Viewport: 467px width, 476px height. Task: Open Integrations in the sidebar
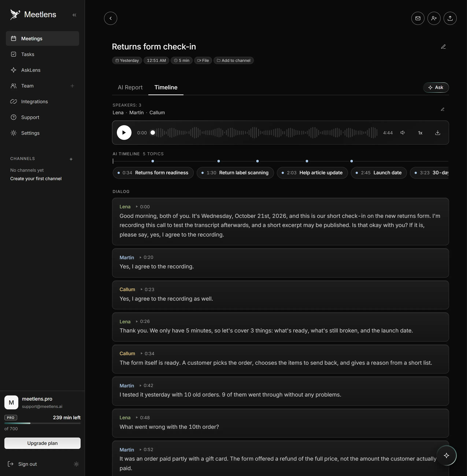pos(42,102)
